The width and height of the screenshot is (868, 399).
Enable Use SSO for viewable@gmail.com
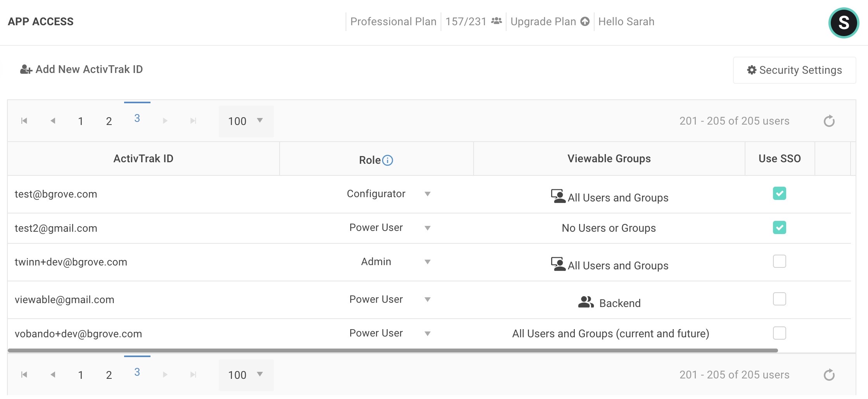click(x=779, y=299)
